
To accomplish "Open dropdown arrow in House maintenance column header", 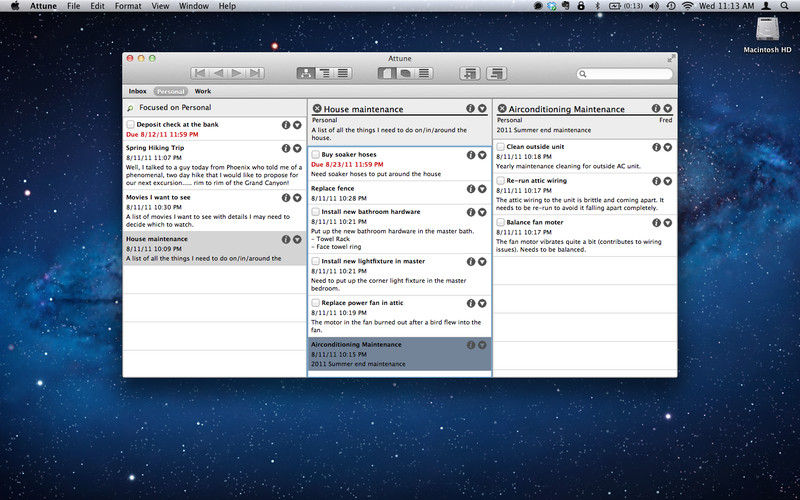I will [482, 108].
